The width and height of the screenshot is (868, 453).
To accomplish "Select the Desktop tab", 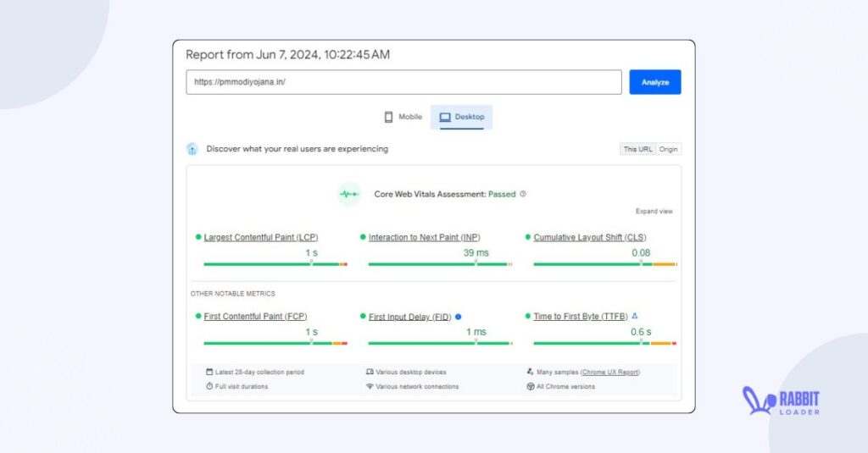I will pos(461,117).
